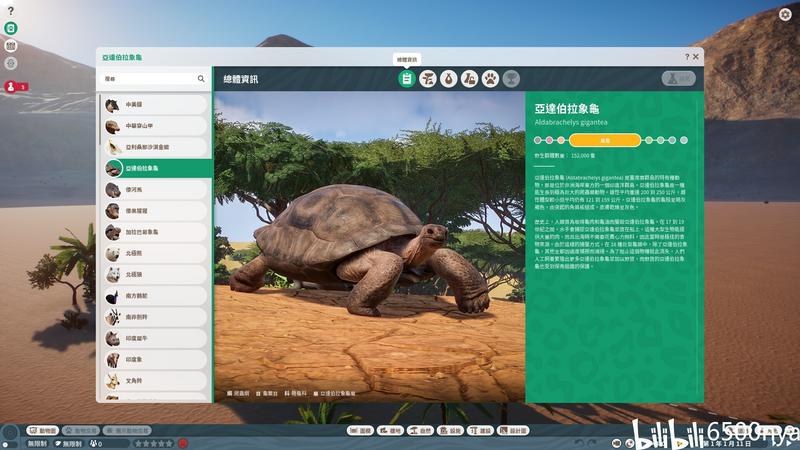Click the yellow conservation status indicator
800x450 pixels.
[x=605, y=140]
